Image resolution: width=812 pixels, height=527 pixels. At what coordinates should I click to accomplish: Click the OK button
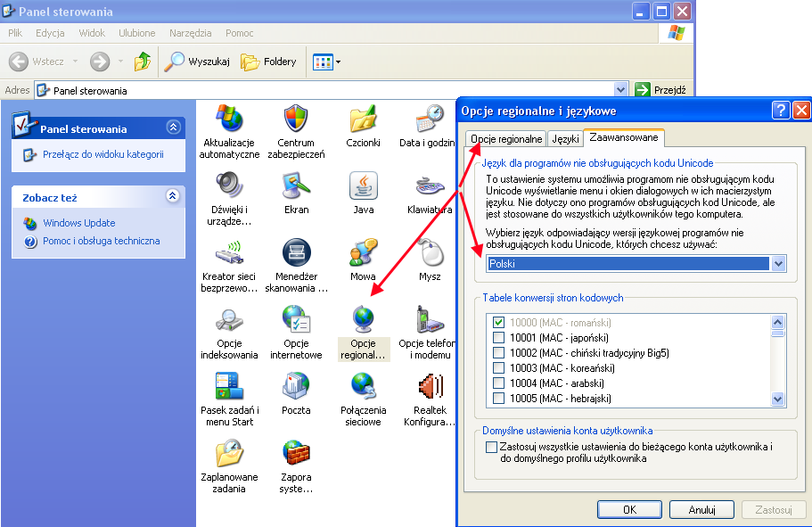[x=629, y=510]
